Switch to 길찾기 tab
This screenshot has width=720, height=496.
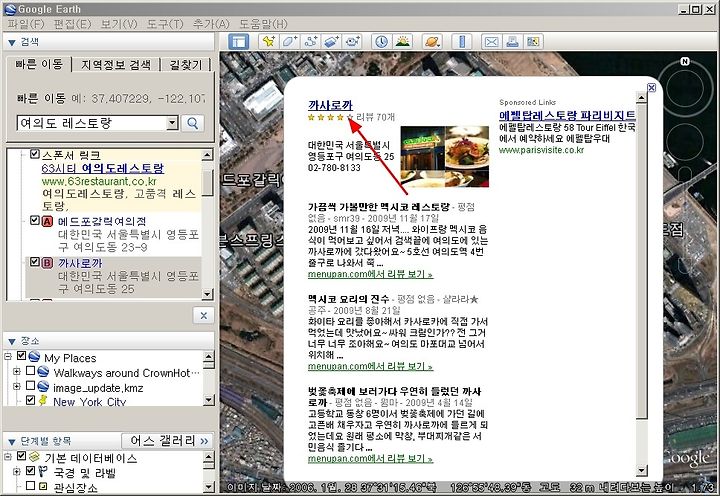point(186,65)
